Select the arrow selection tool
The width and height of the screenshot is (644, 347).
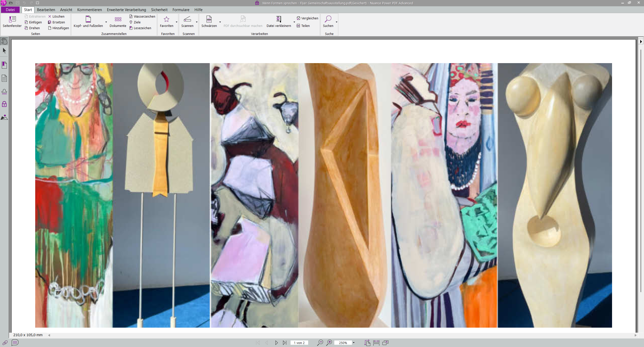pyautogui.click(x=4, y=51)
